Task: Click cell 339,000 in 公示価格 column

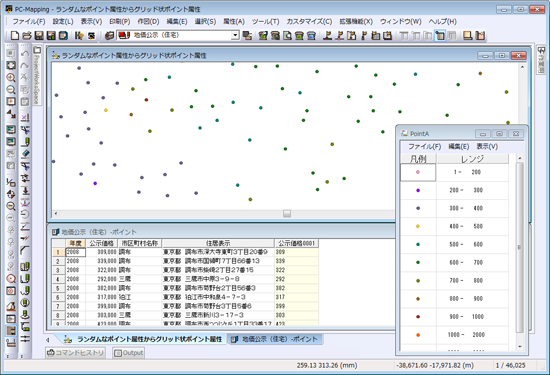Action: (x=101, y=261)
